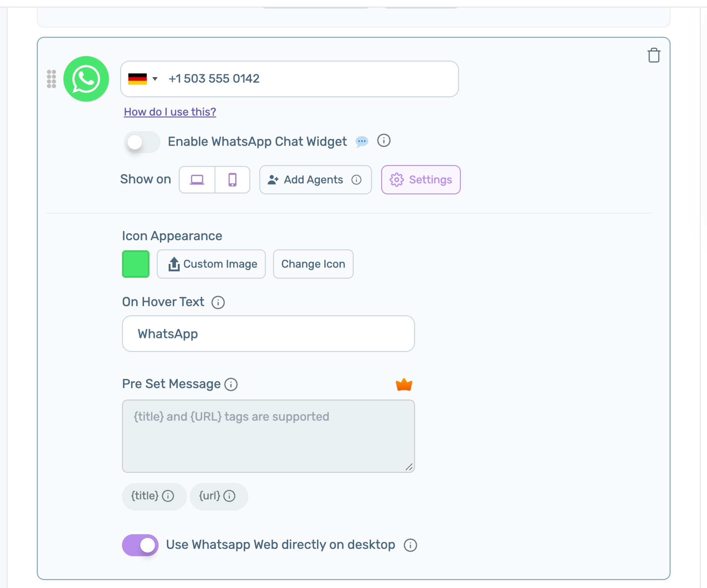Viewport: 707px width, 588px height.
Task: Open the Settings panel button
Action: [421, 180]
